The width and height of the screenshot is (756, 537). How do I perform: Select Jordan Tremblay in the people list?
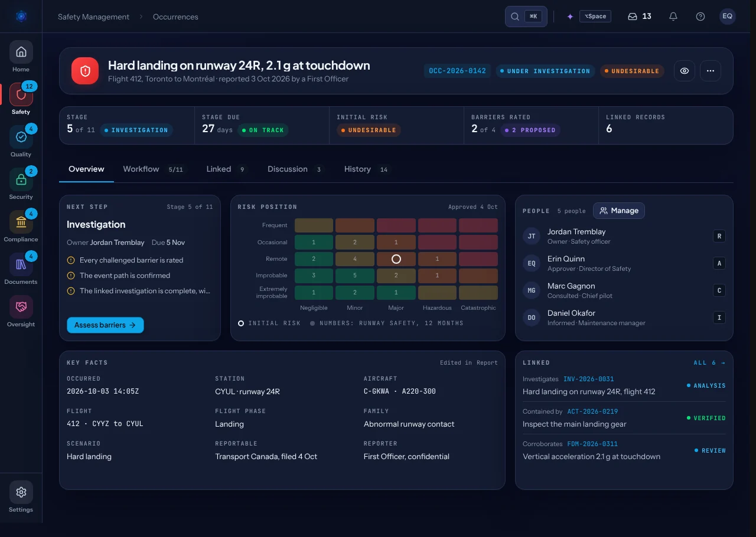(624, 236)
